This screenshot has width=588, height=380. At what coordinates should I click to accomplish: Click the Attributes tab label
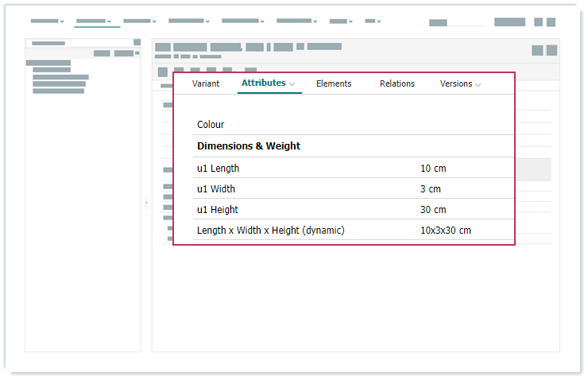[x=263, y=83]
